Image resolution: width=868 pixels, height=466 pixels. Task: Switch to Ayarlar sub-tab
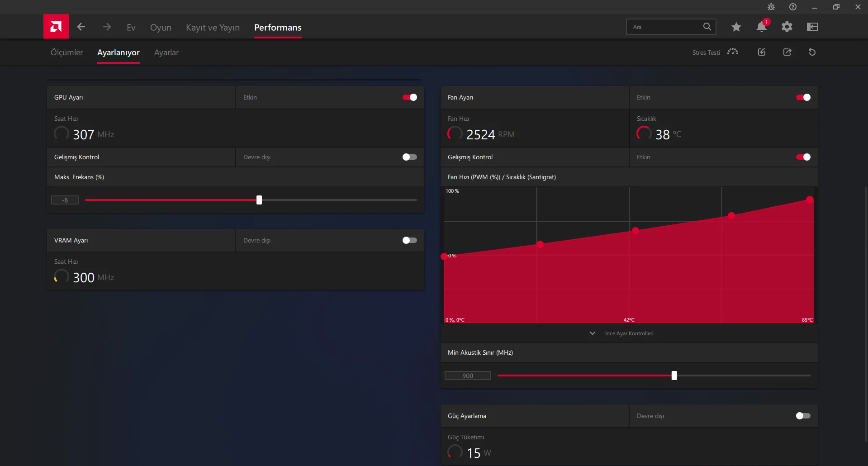[x=166, y=52]
